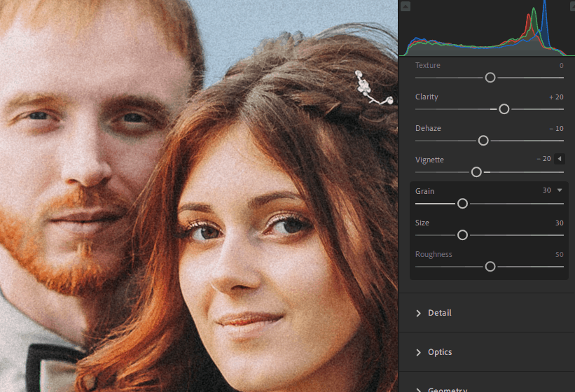Click the Clarity slider handle
The width and height of the screenshot is (575, 392).
[504, 108]
